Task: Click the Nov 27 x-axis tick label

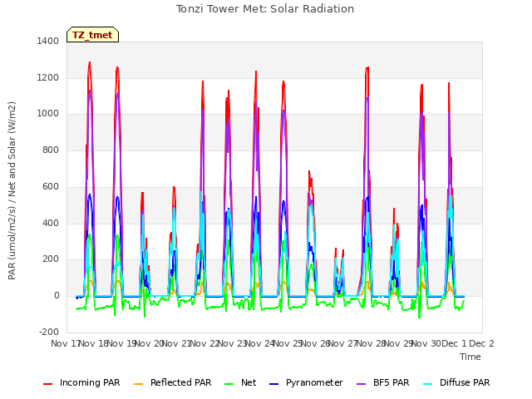Action: pos(343,343)
